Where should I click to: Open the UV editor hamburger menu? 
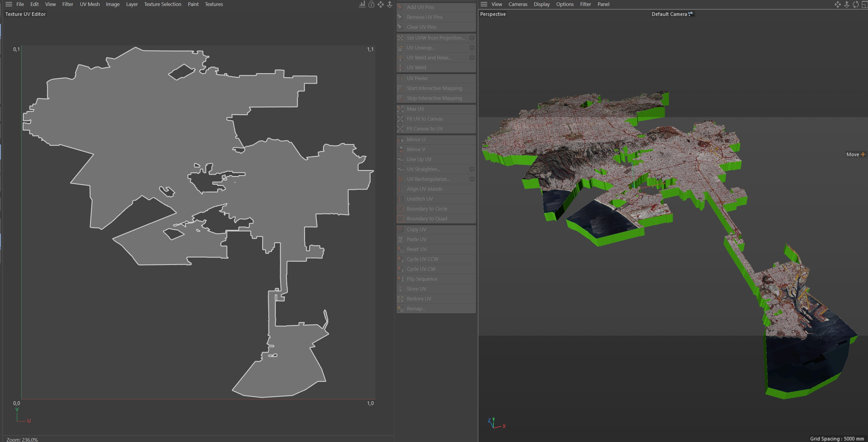(9, 4)
